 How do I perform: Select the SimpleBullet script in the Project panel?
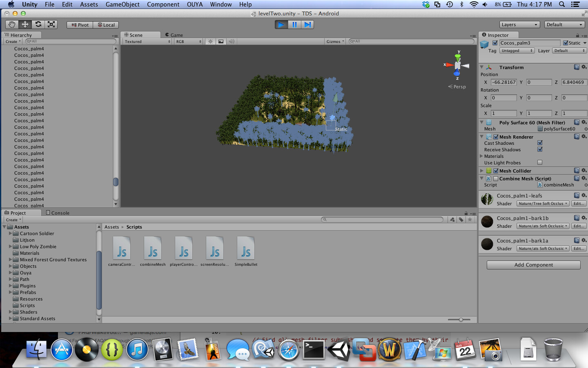click(x=245, y=248)
